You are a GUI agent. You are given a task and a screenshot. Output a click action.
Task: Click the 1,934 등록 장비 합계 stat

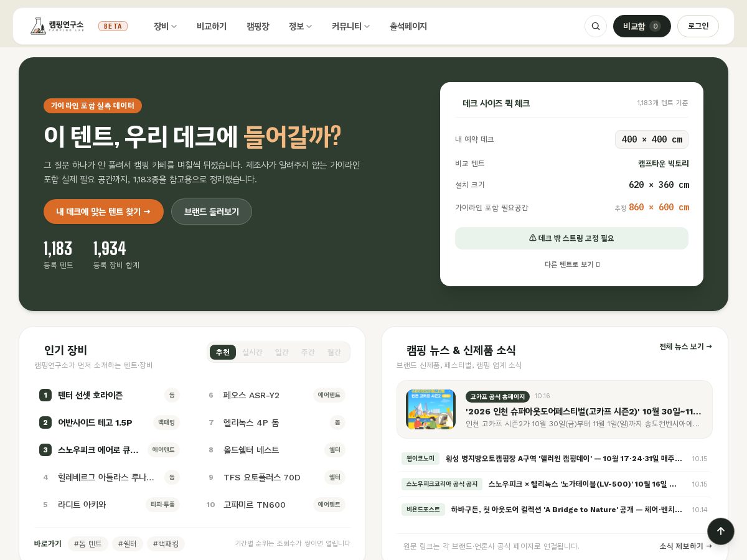(x=116, y=255)
